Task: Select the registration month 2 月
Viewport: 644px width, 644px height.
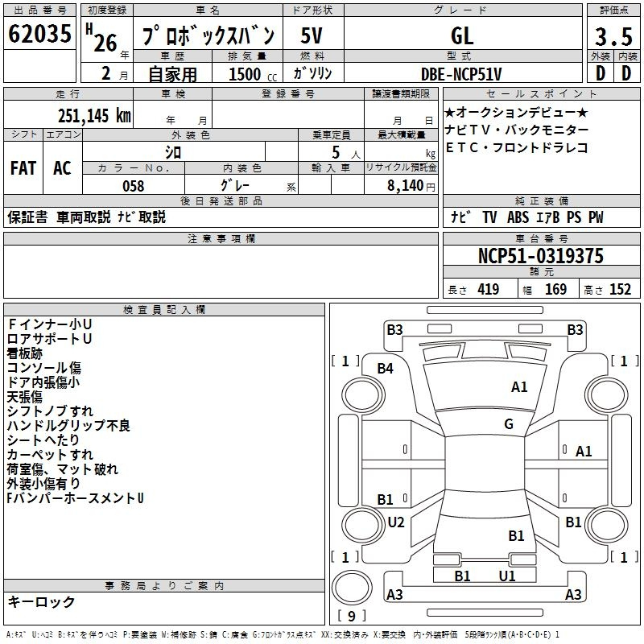Action: 114,74
